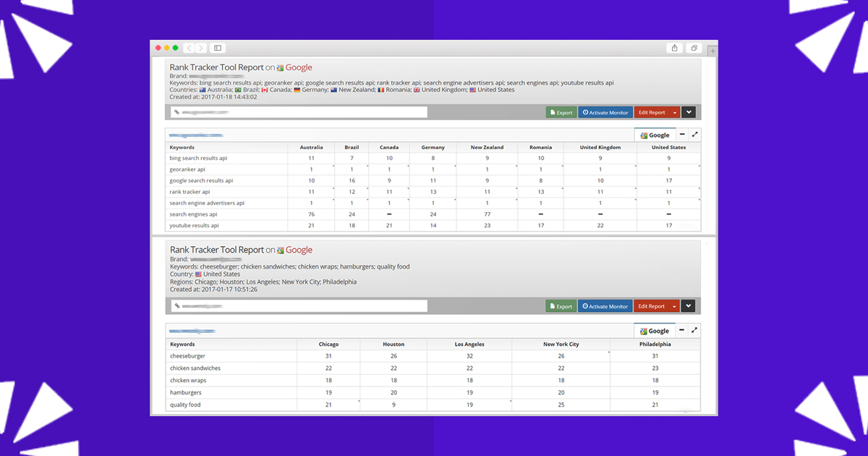868x456 pixels.
Task: Open a new browser tab with plus
Action: (x=712, y=51)
